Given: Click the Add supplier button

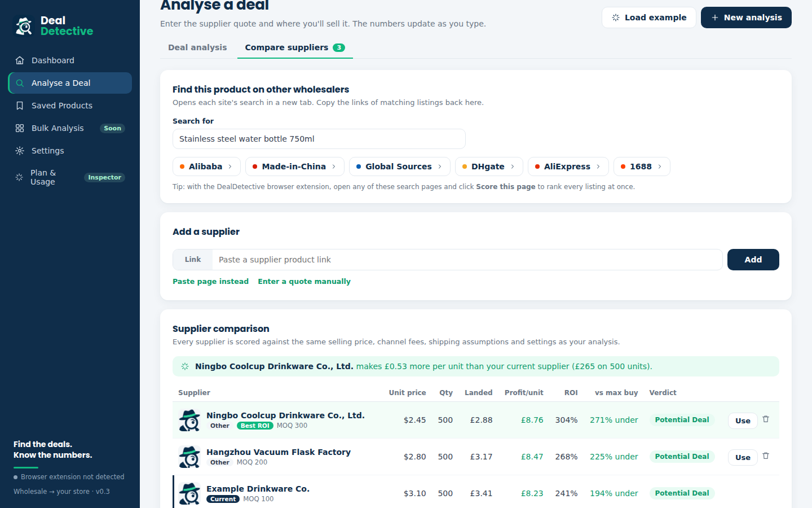Looking at the screenshot, I should (x=753, y=260).
